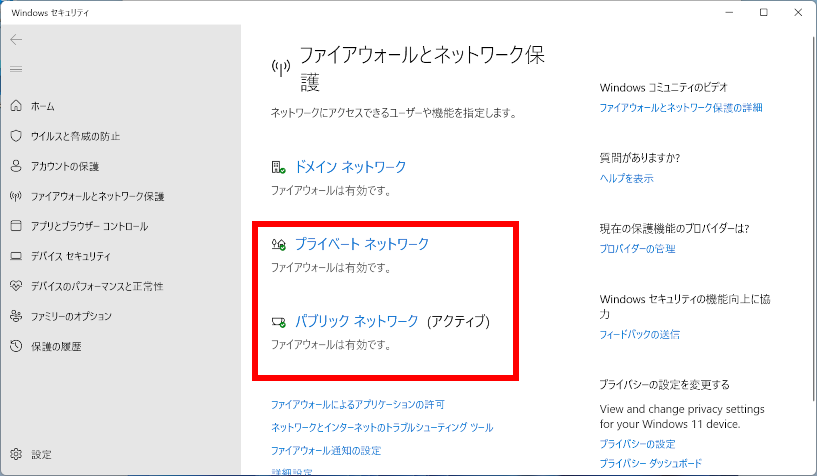The width and height of the screenshot is (817, 476).
Task: Open パブリック ネットワーク settings link
Action: coord(356,321)
